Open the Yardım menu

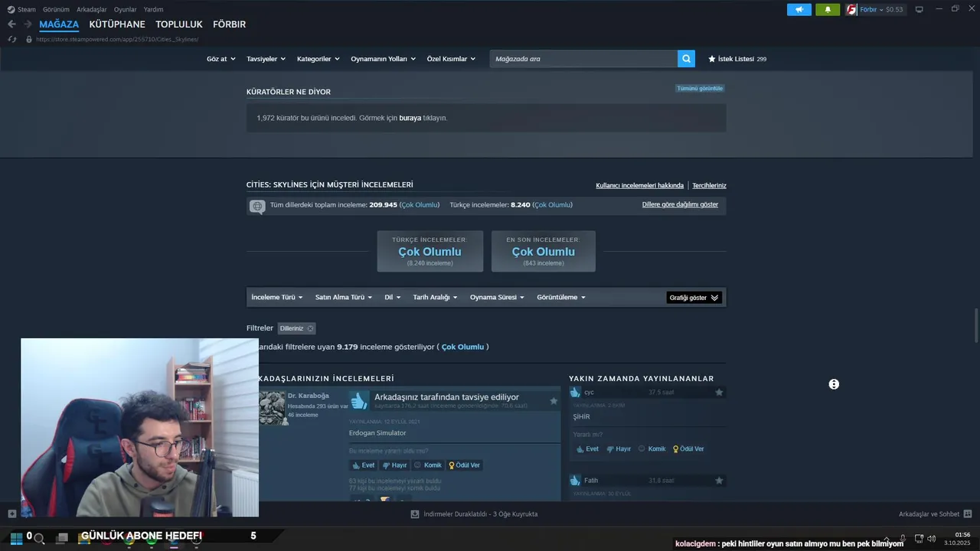pyautogui.click(x=153, y=10)
